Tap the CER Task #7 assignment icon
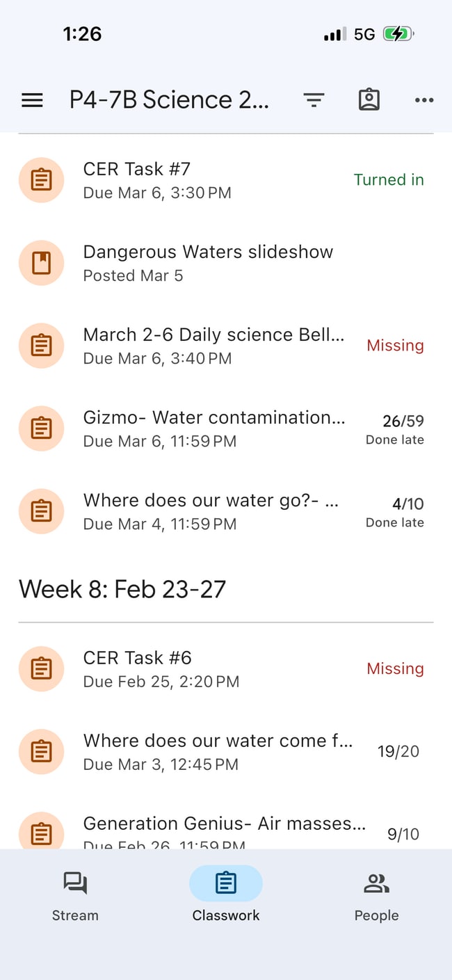Viewport: 452px width, 980px height. click(42, 180)
